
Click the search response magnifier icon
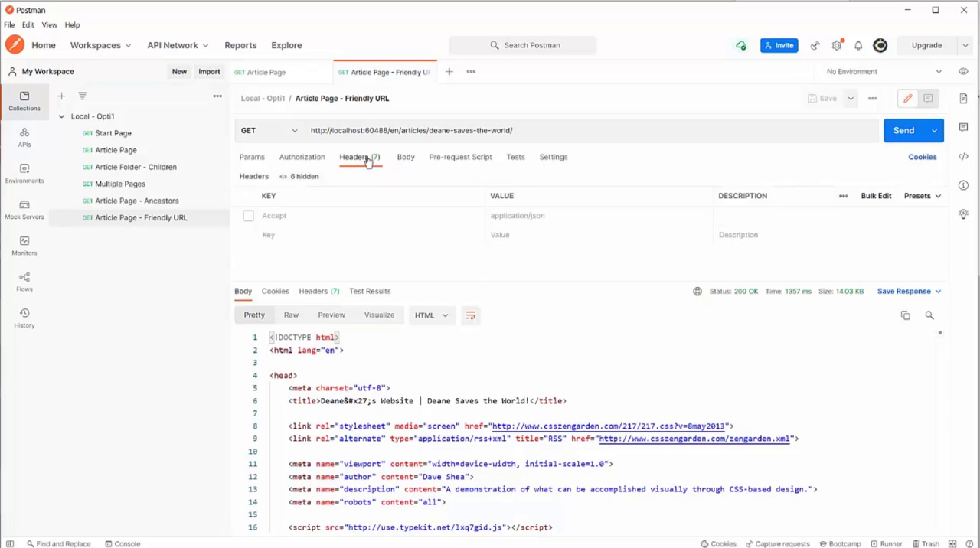(929, 315)
